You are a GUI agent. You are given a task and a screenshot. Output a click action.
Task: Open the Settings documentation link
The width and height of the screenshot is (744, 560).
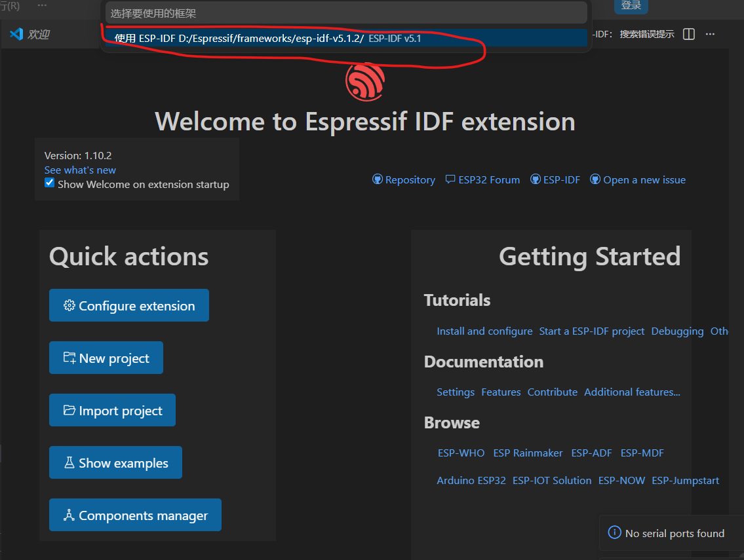pyautogui.click(x=456, y=392)
